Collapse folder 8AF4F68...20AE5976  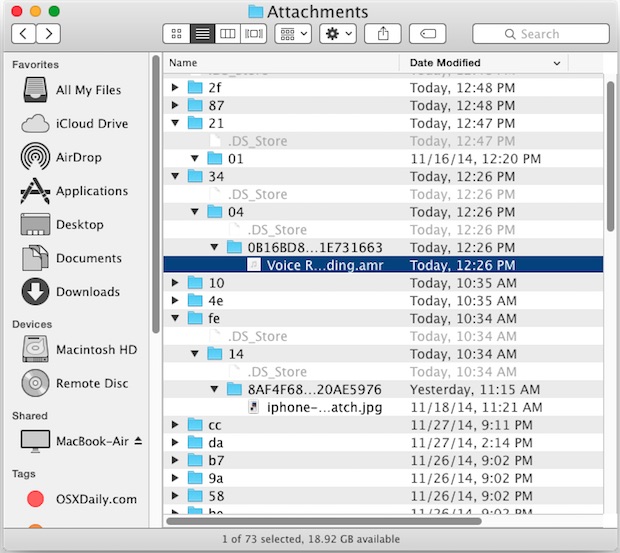pos(214,389)
